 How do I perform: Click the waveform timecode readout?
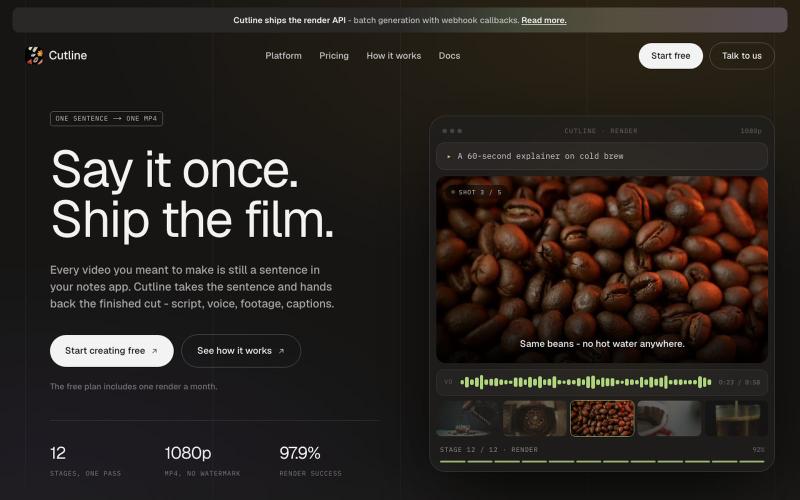[739, 382]
